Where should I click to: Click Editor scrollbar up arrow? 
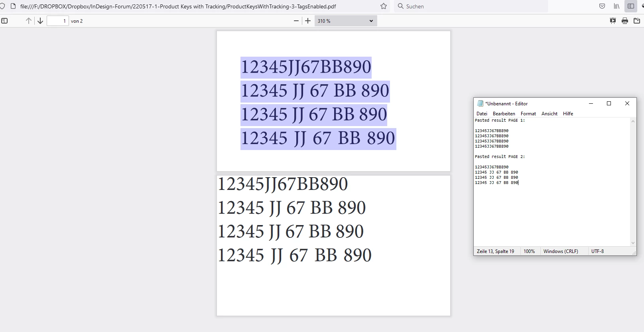coord(633,121)
